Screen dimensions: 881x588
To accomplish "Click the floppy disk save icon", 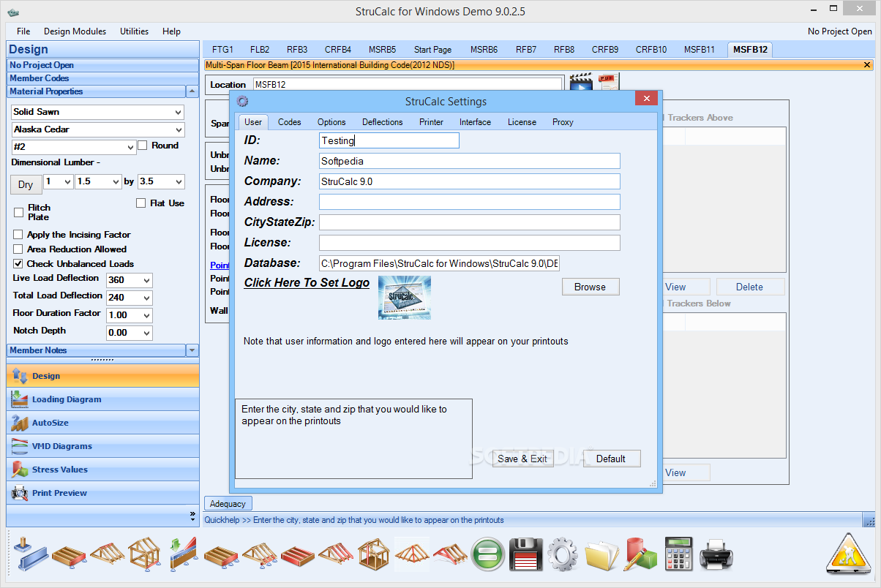I will tap(525, 554).
